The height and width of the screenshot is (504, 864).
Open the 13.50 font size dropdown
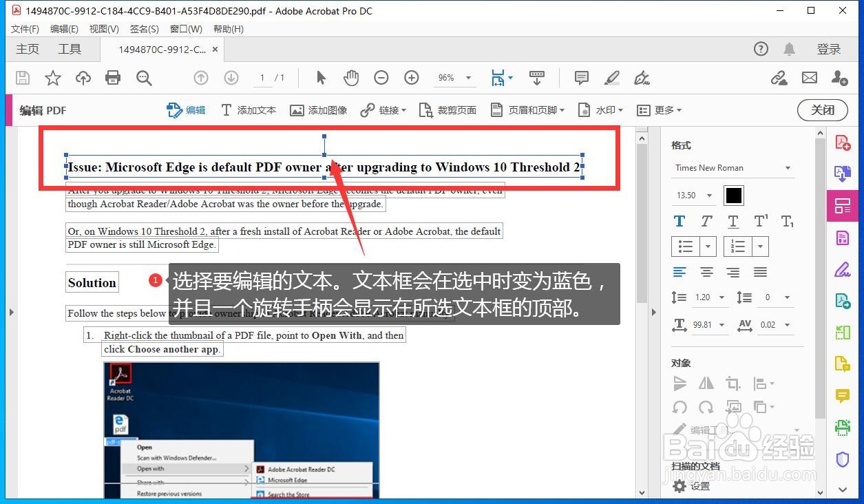pos(694,196)
